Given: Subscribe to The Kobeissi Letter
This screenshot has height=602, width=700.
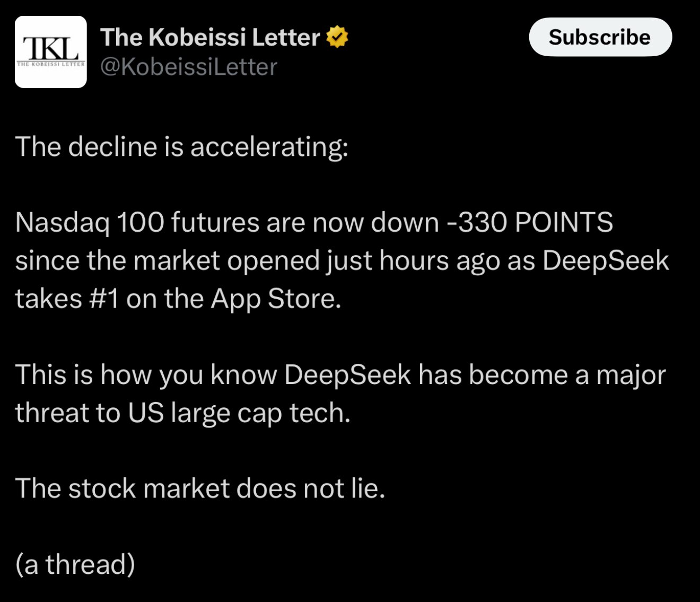Looking at the screenshot, I should [x=600, y=37].
